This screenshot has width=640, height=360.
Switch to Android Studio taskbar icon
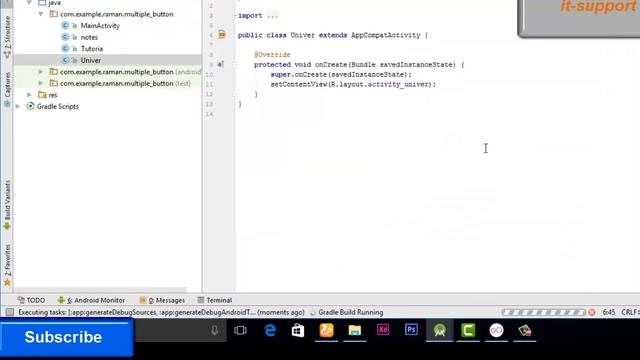pyautogui.click(x=440, y=330)
